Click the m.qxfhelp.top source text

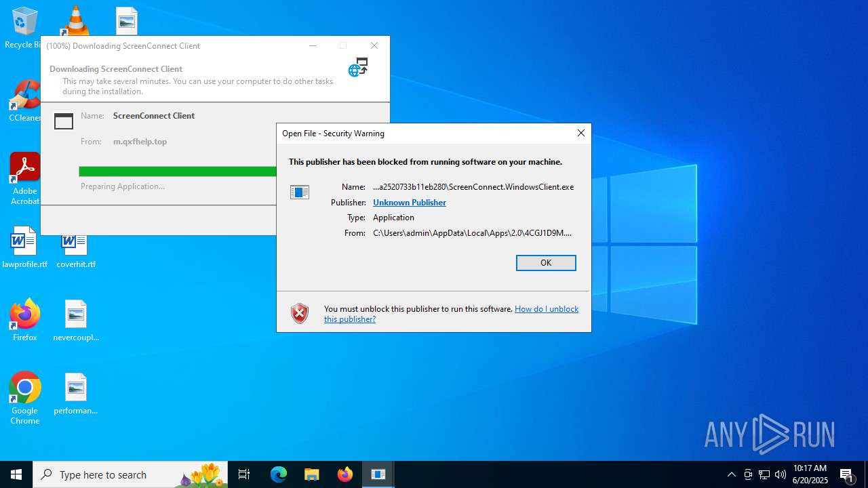coord(140,142)
